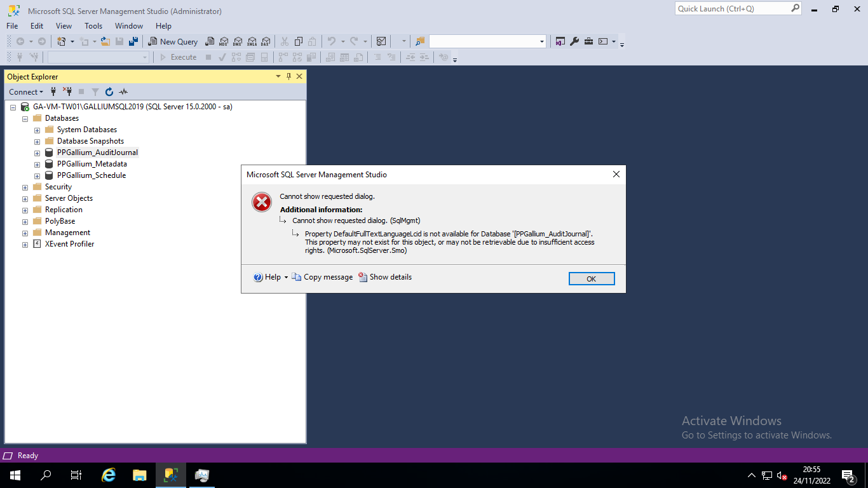Click the wrench Properties icon

click(574, 41)
